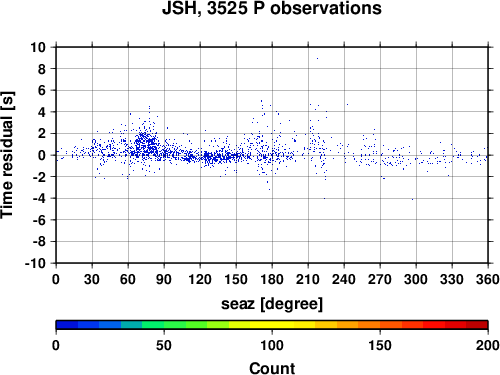The width and height of the screenshot is (500, 375).
Task: Click the colorbar tick label '200'
Action: pyautogui.click(x=488, y=345)
